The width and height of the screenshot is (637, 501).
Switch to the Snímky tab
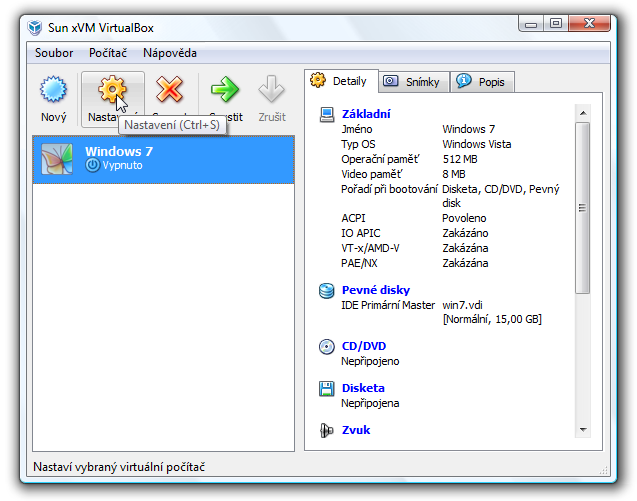click(414, 82)
